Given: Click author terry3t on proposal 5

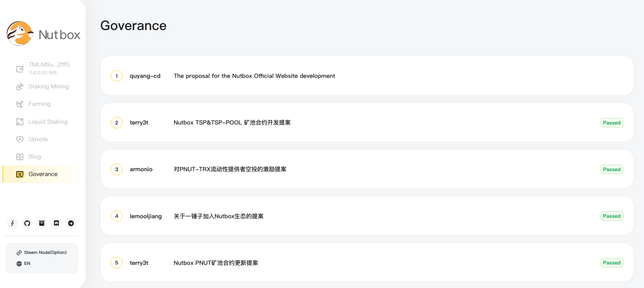Looking at the screenshot, I should tap(139, 263).
